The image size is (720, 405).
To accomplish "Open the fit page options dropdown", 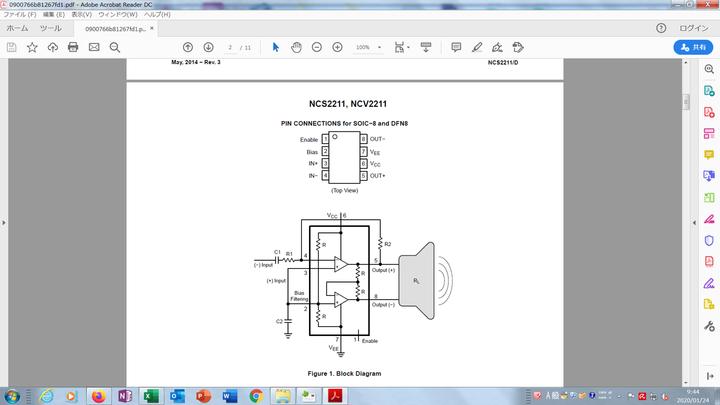I will click(402, 47).
